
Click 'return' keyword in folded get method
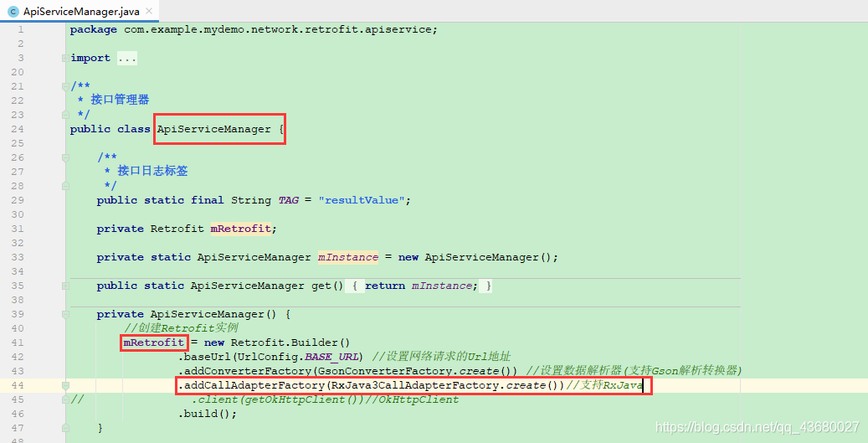[x=385, y=286]
